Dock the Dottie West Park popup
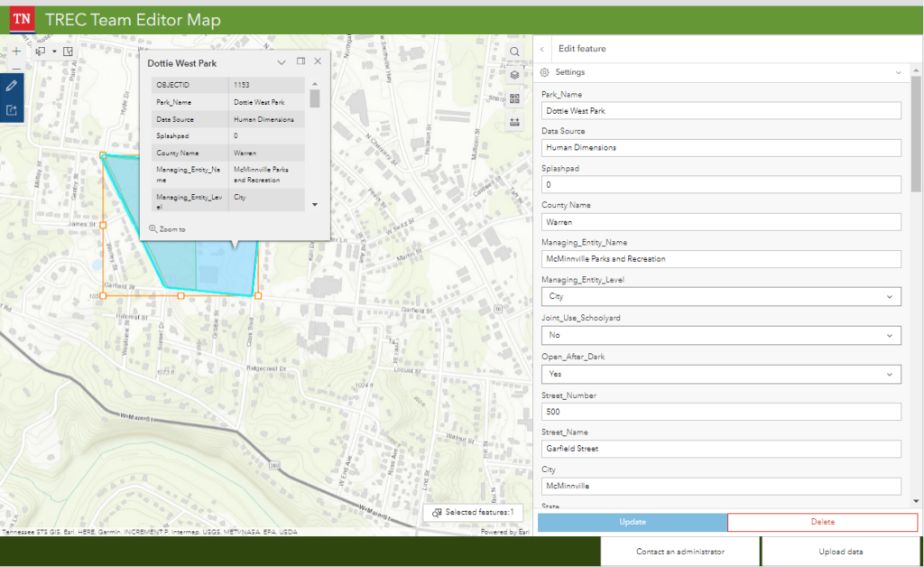Viewport: 924px width, 567px height. point(300,61)
